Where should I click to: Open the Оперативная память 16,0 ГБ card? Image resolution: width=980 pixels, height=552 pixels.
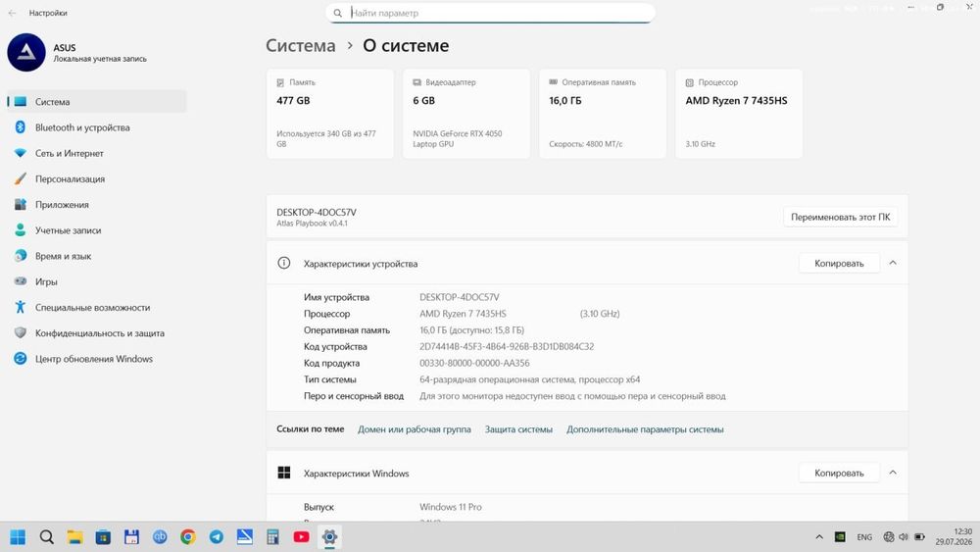(603, 114)
